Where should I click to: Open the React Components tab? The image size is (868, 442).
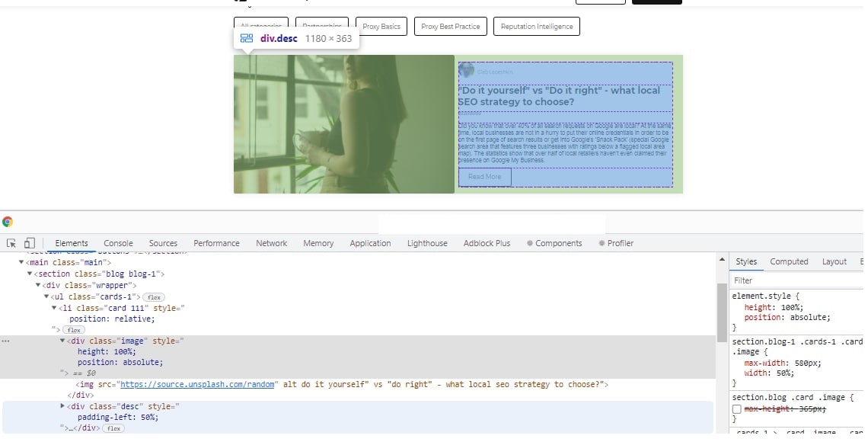(x=554, y=243)
